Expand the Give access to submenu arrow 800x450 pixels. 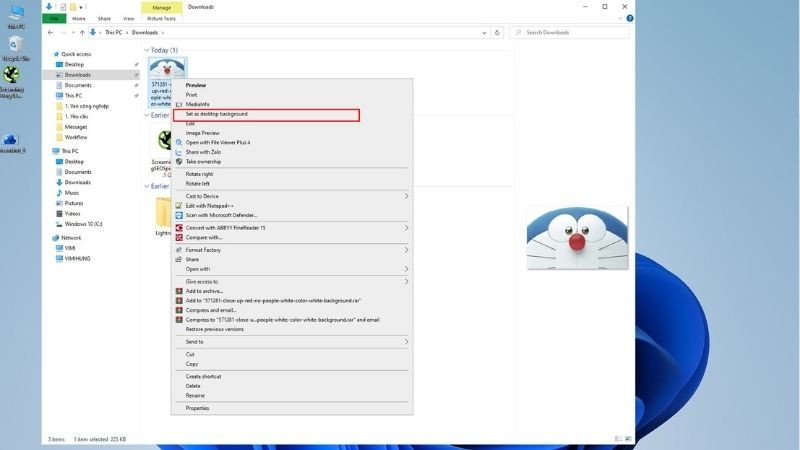click(406, 282)
